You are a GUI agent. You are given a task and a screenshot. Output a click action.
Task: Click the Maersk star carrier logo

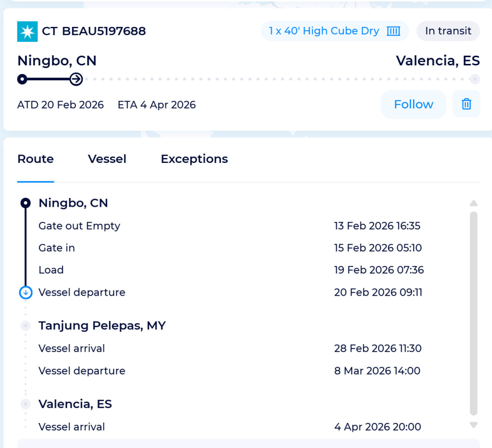27,31
